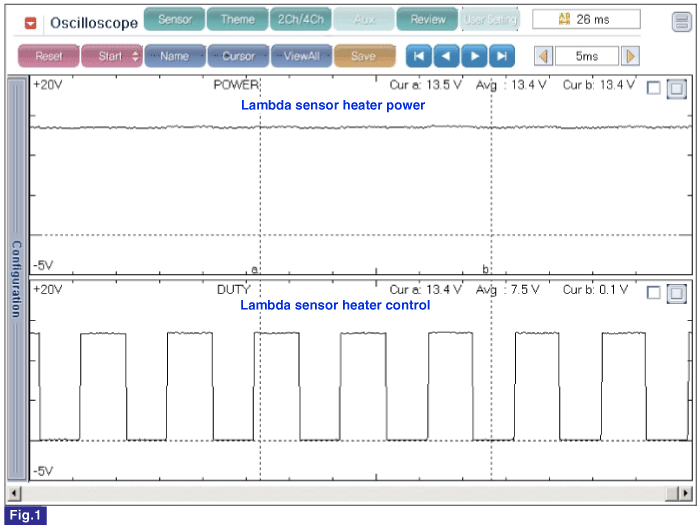Click the DUTY 'Avg : 7.5 V' reading
The image size is (700, 527).
coord(508,290)
